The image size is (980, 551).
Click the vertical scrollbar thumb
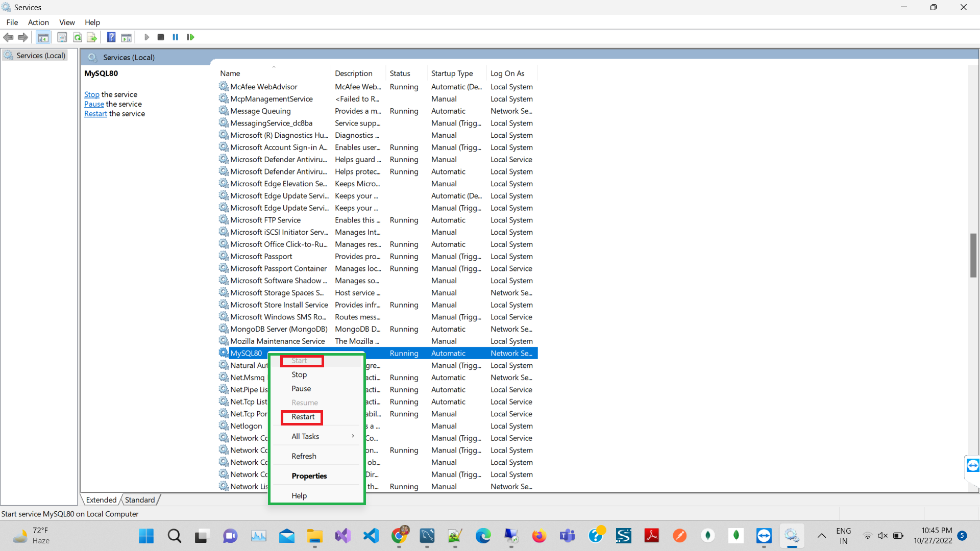[x=973, y=255]
